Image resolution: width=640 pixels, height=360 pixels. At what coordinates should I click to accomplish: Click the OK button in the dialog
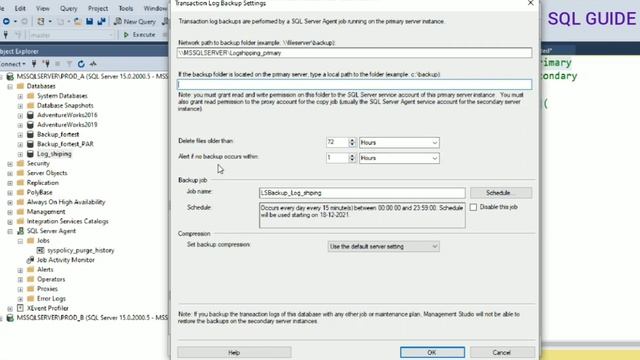(432, 352)
